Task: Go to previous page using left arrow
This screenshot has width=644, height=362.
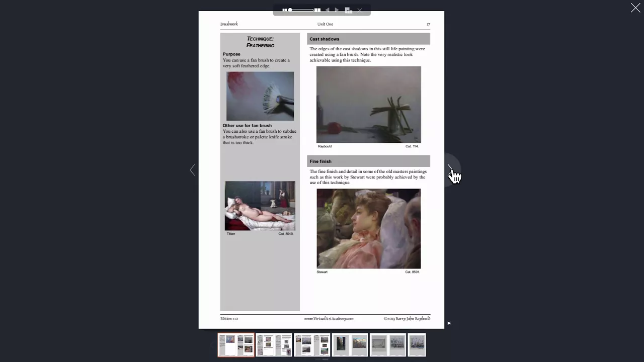Action: coord(192,170)
